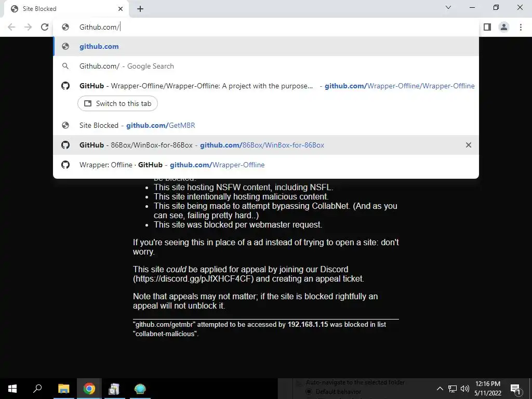Click 'This site was blocked per webmaster request' line

(x=238, y=224)
